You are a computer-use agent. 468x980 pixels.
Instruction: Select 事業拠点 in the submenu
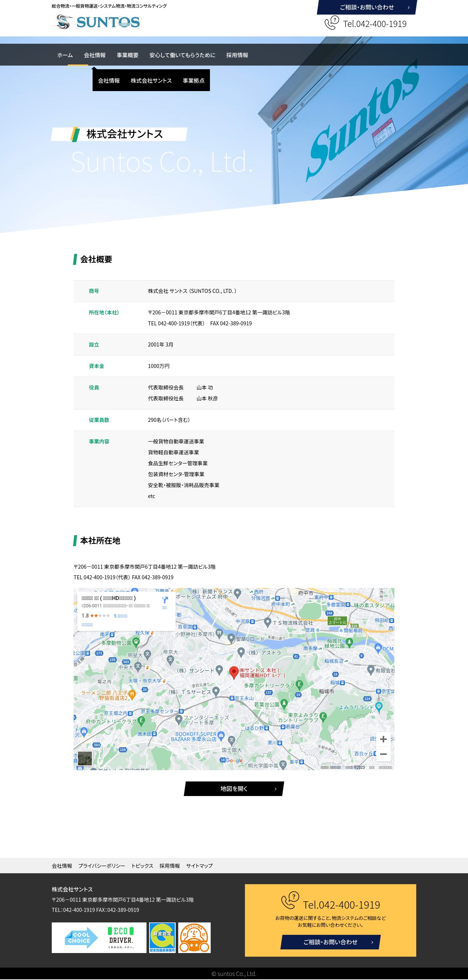(x=194, y=81)
